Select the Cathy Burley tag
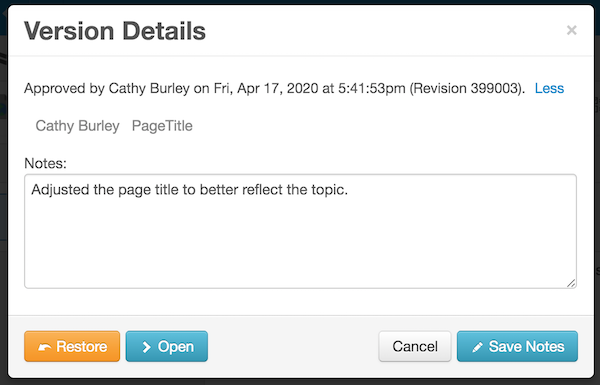 (x=77, y=126)
